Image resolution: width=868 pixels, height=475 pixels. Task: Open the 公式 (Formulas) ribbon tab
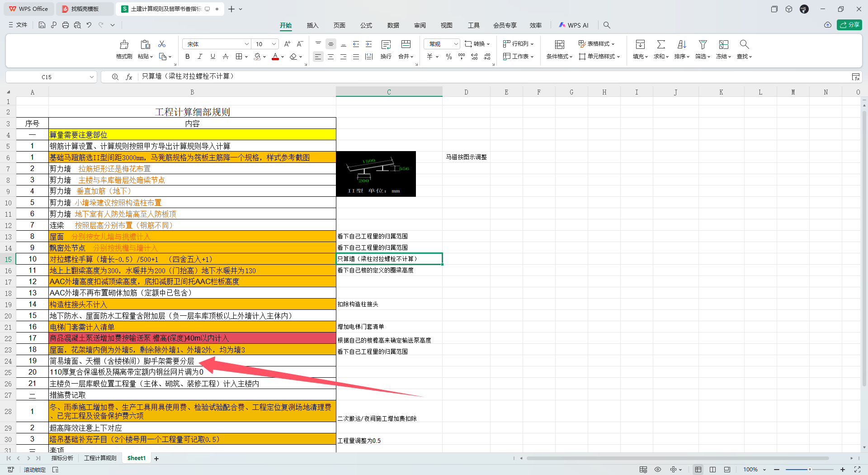click(366, 25)
